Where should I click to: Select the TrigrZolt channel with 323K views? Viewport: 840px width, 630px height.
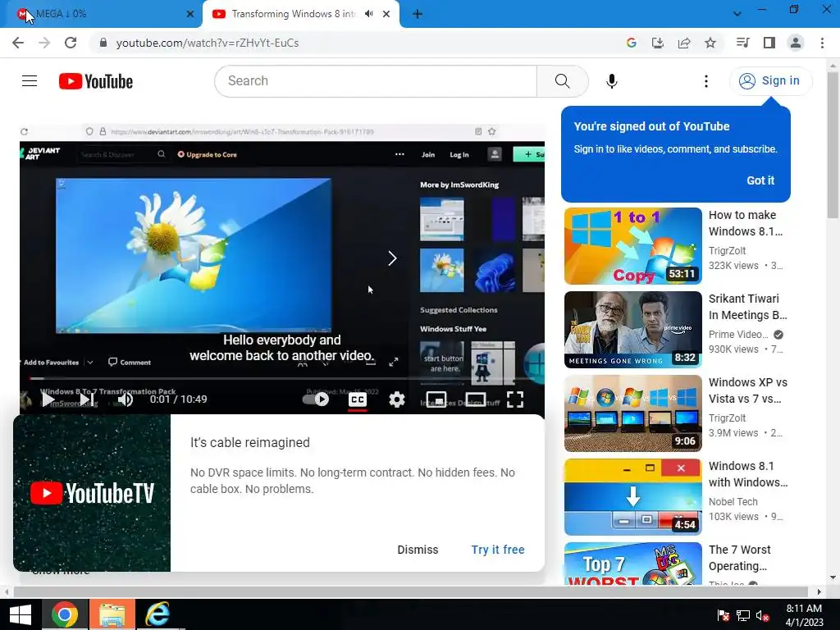[727, 251]
